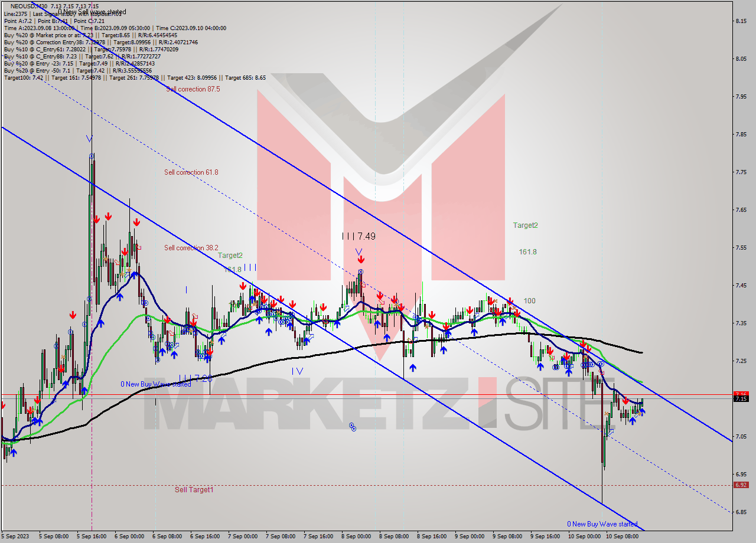Image resolution: width=756 pixels, height=543 pixels.
Task: Click the '7 Sep 16:00' time label
Action: click(318, 537)
